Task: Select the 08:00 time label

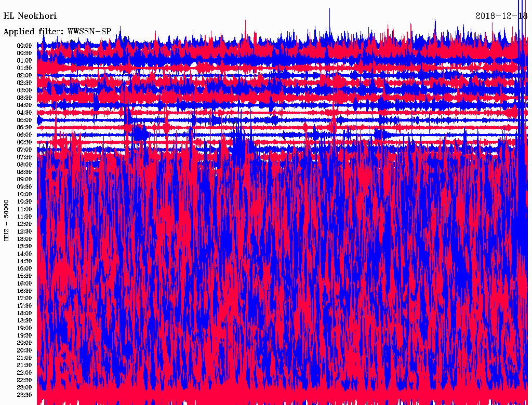Action: click(24, 165)
